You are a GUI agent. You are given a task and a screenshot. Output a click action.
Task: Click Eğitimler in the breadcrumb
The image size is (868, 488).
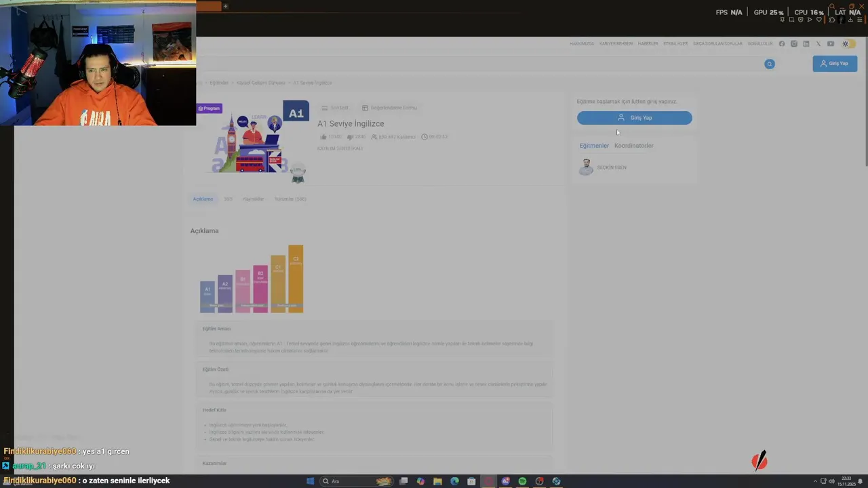click(x=219, y=83)
